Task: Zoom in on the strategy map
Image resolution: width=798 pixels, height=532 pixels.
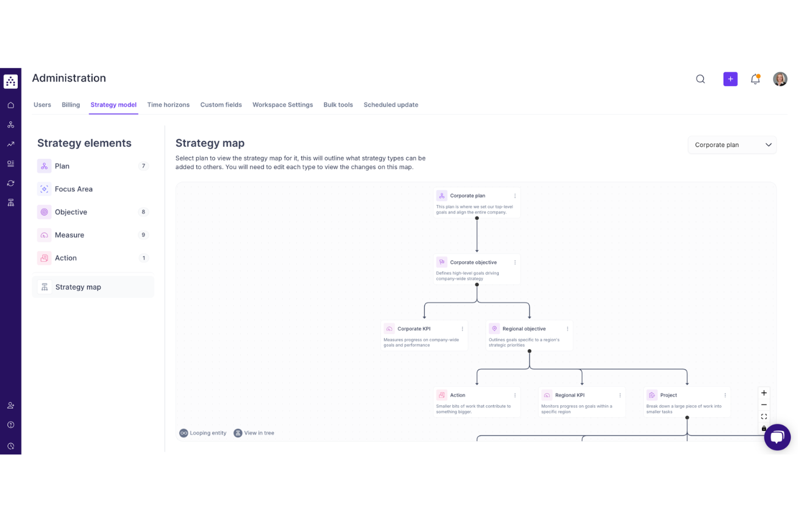Action: 763,393
